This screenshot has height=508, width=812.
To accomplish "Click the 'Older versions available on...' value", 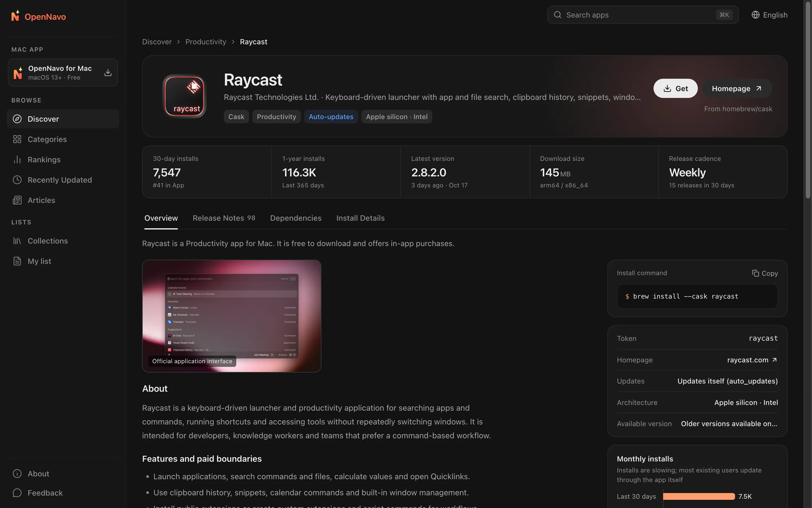I will click(x=729, y=424).
